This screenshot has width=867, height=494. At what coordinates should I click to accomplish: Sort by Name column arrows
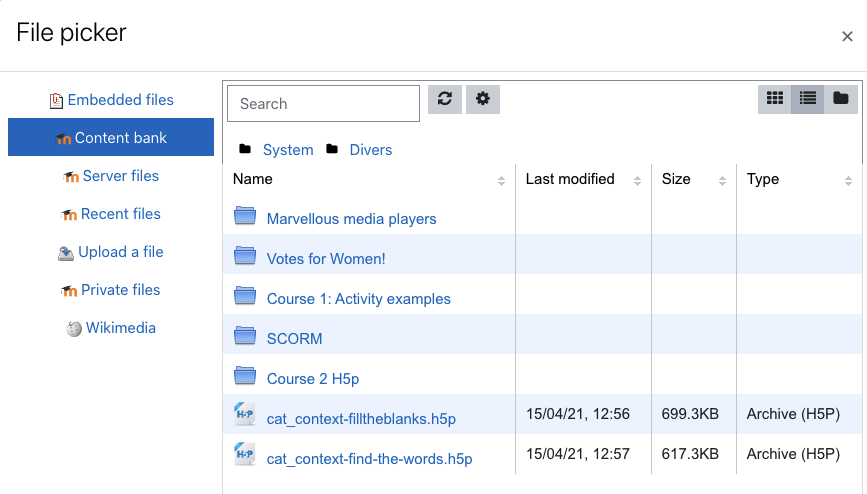501,181
